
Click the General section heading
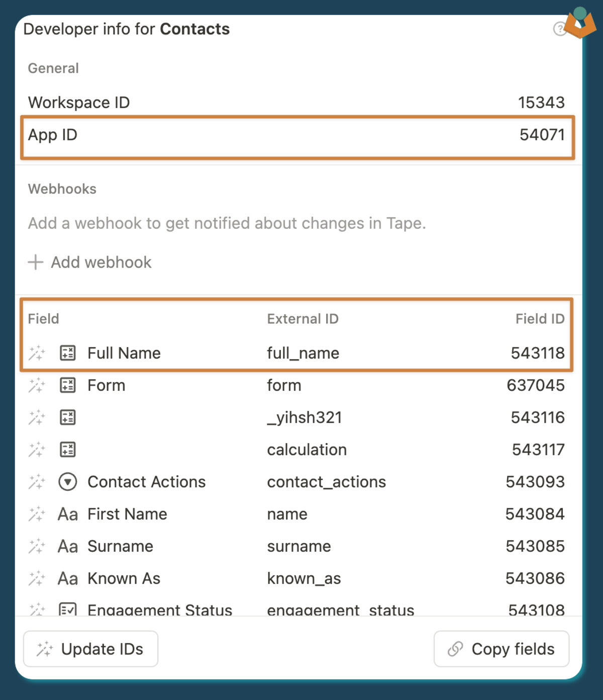click(x=53, y=68)
